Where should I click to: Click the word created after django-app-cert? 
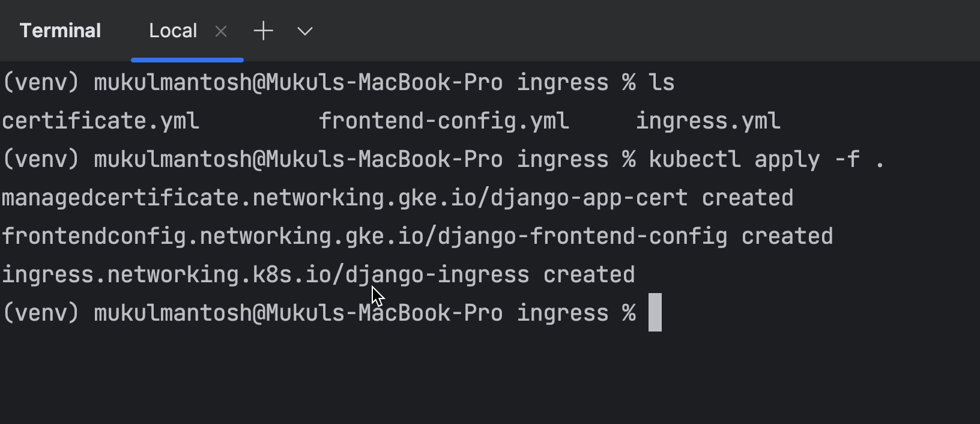(748, 198)
